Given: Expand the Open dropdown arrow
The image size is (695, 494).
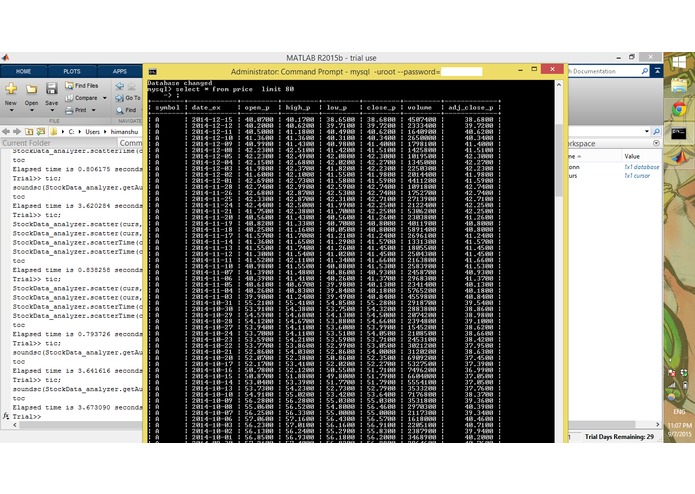Looking at the screenshot, I should [31, 110].
